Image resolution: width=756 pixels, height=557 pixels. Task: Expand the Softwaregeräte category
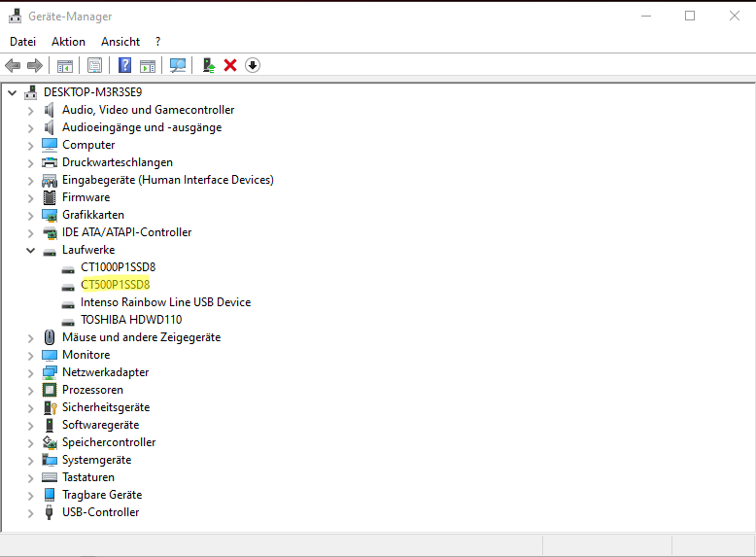[x=30, y=426]
